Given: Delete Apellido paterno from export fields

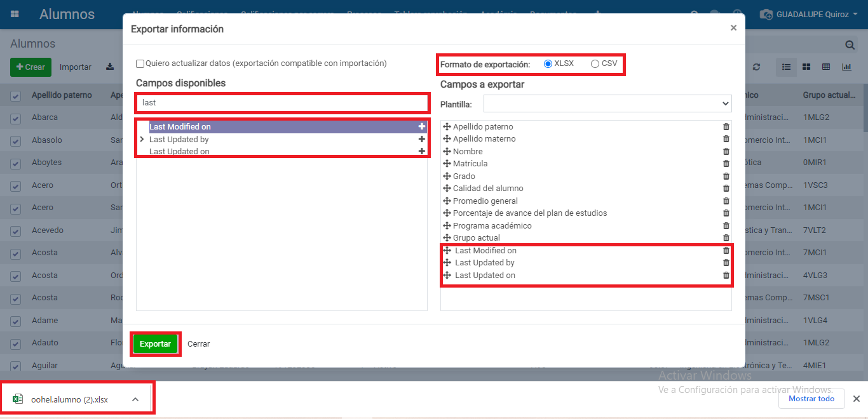Looking at the screenshot, I should pyautogui.click(x=726, y=127).
